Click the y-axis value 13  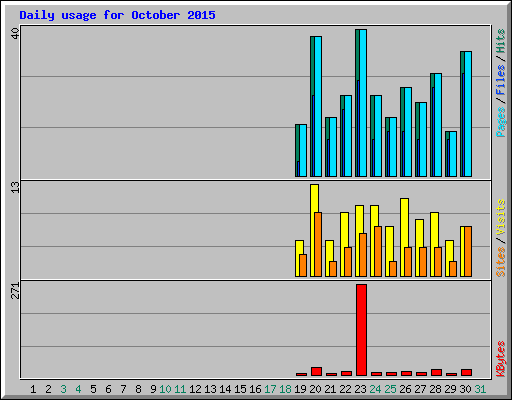click(x=16, y=187)
